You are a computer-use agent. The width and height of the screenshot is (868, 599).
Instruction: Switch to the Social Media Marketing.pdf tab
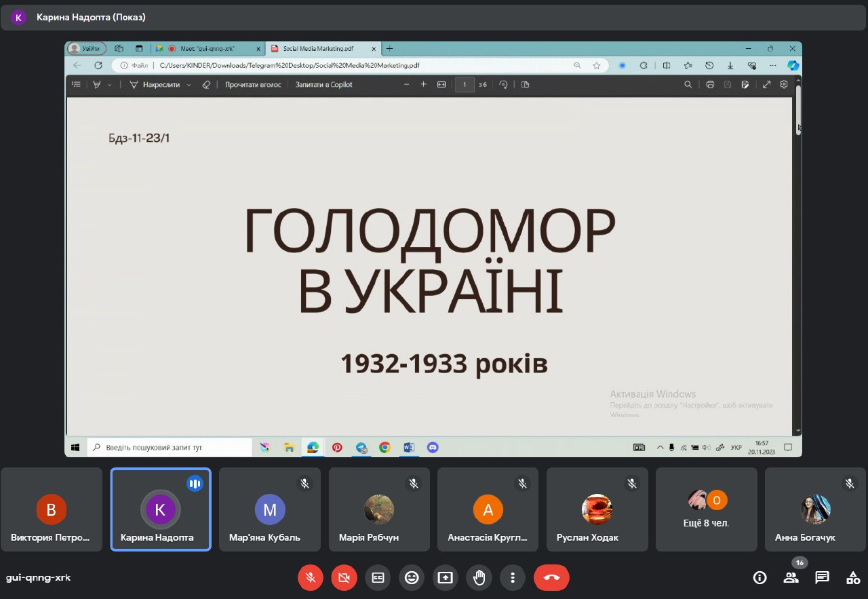tap(322, 49)
